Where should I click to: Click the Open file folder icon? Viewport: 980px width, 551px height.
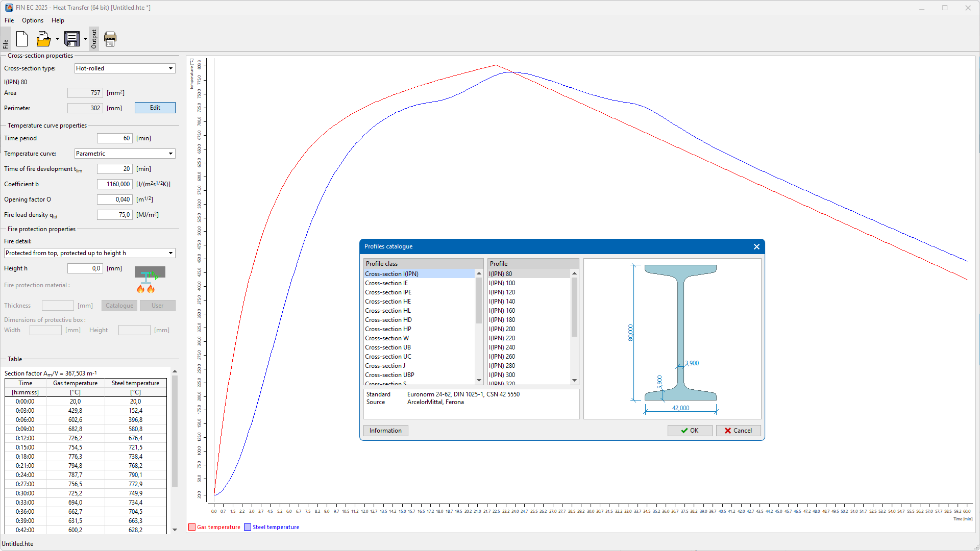coord(43,39)
